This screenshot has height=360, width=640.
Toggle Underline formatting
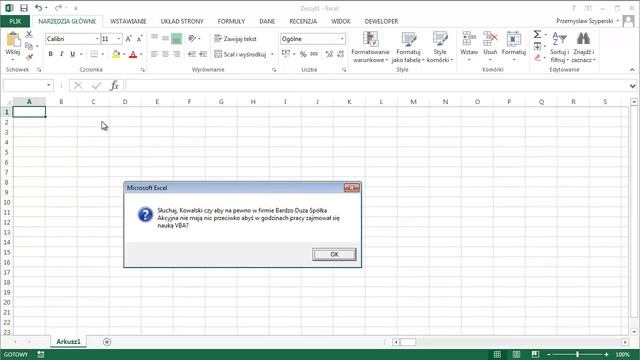73,54
